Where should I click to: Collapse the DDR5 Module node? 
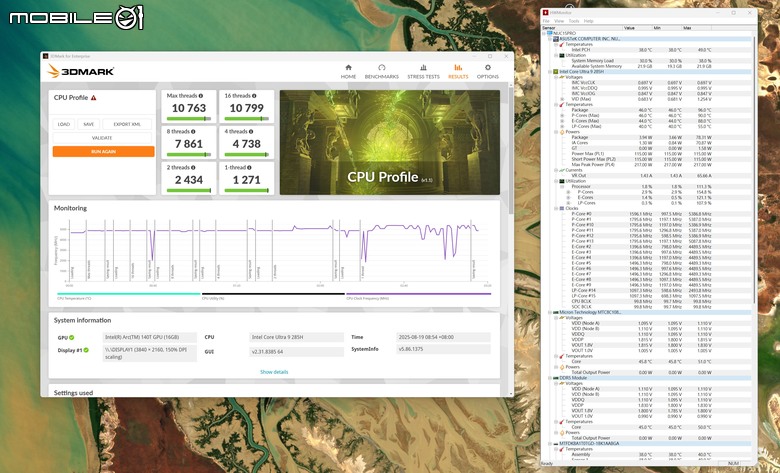550,378
